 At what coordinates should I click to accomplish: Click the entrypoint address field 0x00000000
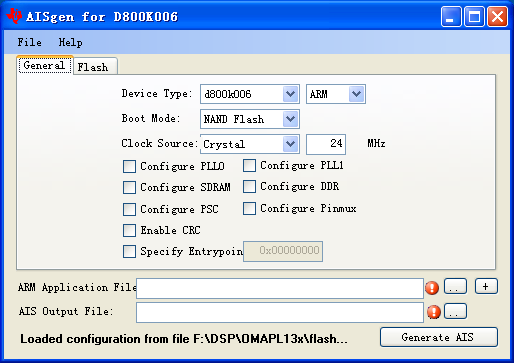click(283, 251)
